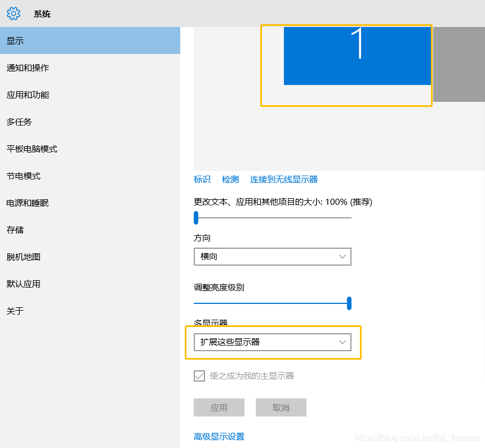Click the 系统 title text
The image size is (485, 448).
42,14
